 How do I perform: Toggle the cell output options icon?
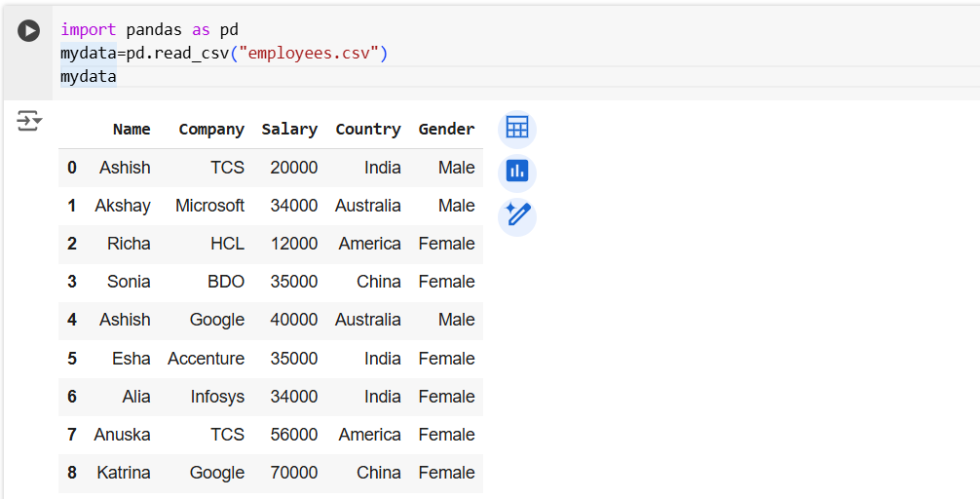click(29, 121)
